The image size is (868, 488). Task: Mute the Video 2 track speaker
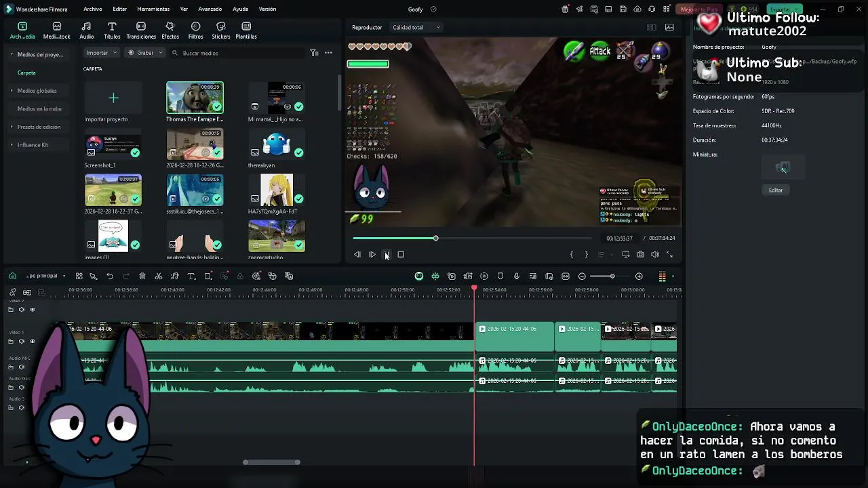21,310
